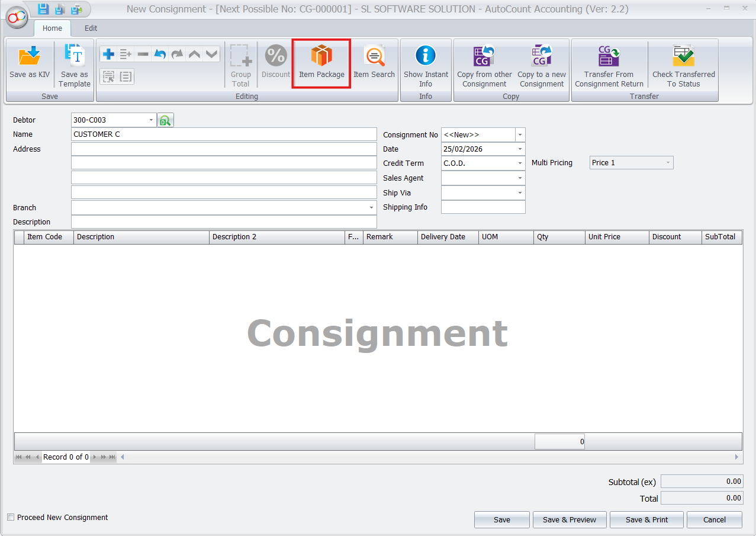Launch Item Search
The width and height of the screenshot is (756, 536).
click(x=374, y=62)
